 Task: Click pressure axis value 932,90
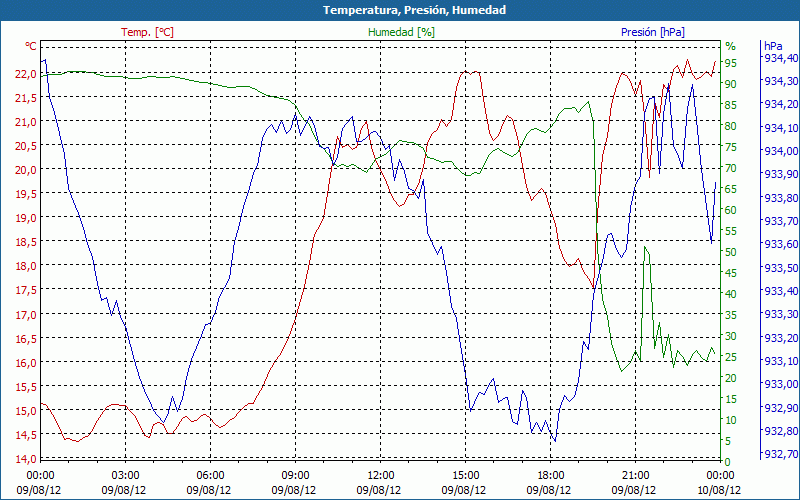tap(780, 408)
